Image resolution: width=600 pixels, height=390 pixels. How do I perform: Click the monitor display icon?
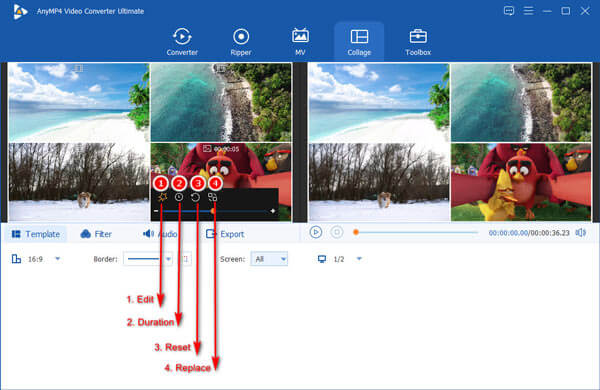[322, 259]
